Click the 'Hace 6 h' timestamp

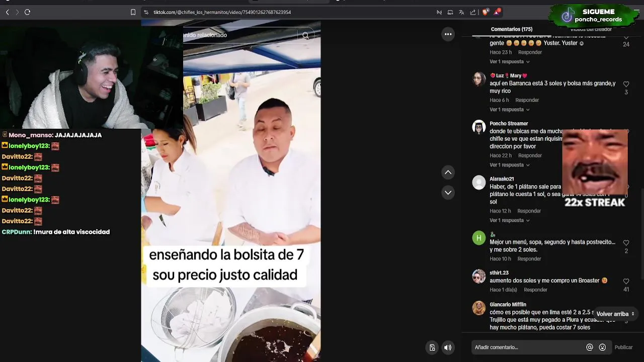(x=499, y=100)
